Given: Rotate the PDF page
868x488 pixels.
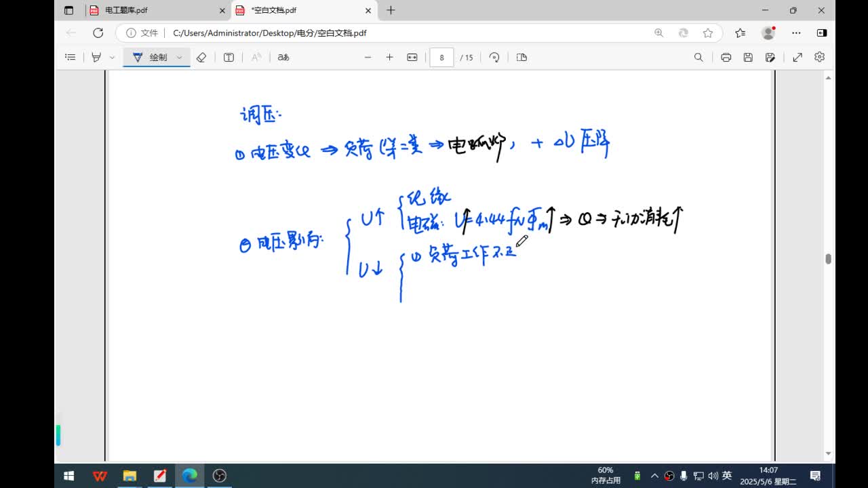Looking at the screenshot, I should pyautogui.click(x=494, y=57).
